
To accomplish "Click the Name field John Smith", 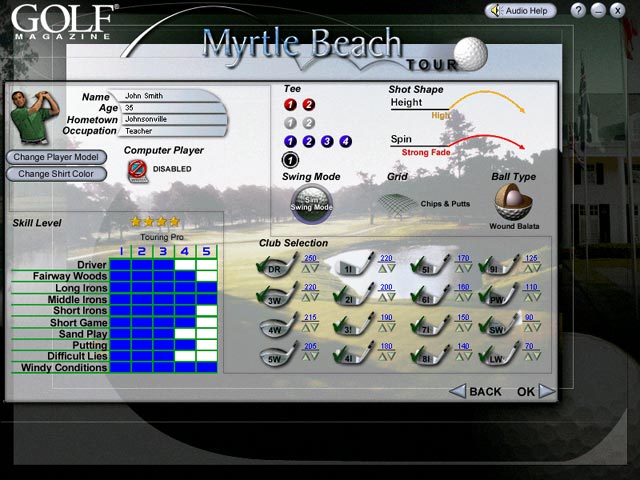I will click(x=167, y=96).
